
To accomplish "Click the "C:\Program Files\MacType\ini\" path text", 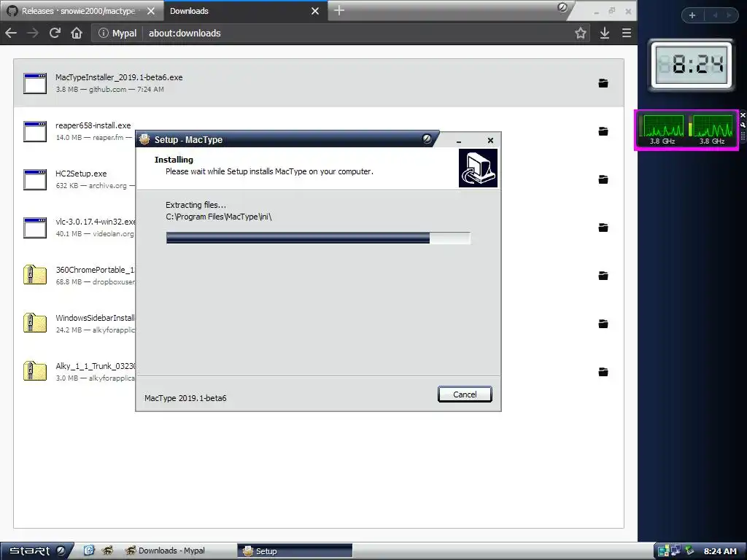I will click(x=219, y=217).
